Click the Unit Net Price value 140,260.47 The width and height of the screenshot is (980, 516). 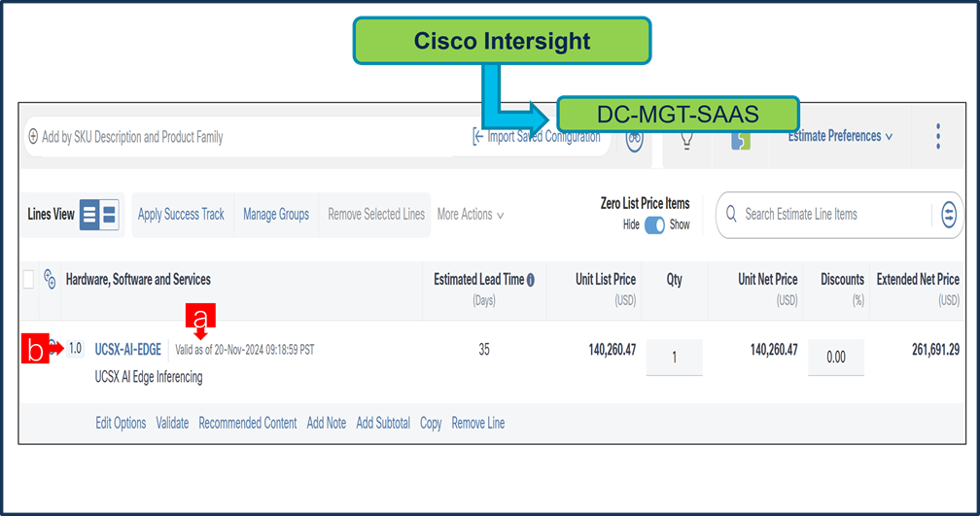[774, 350]
